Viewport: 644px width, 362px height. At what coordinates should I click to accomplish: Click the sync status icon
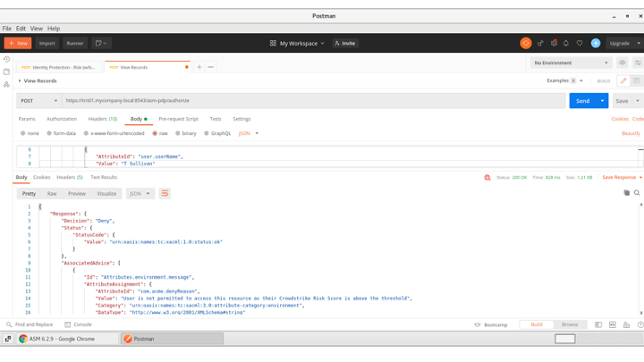[526, 43]
